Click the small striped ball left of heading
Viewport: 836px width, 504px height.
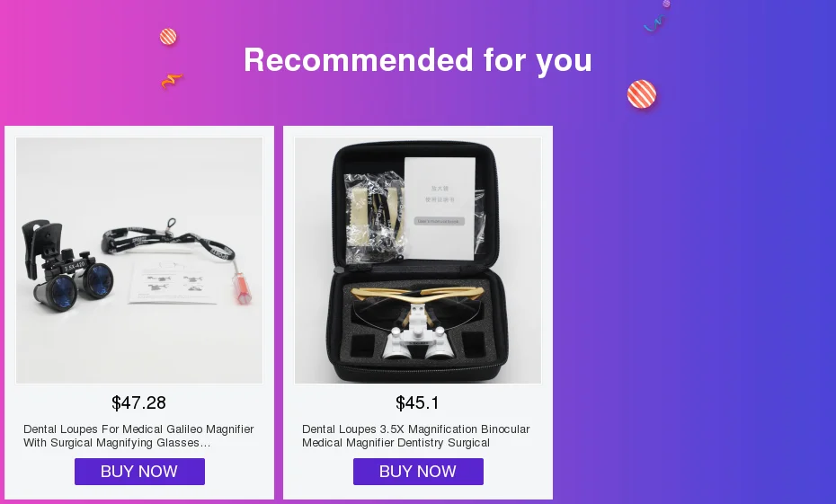tap(168, 37)
